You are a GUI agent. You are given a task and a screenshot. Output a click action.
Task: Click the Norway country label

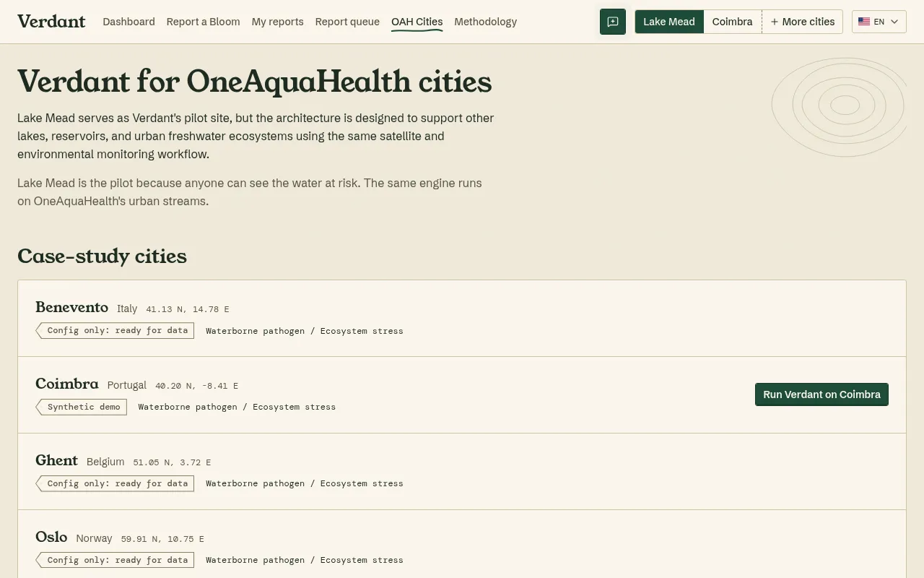click(94, 538)
